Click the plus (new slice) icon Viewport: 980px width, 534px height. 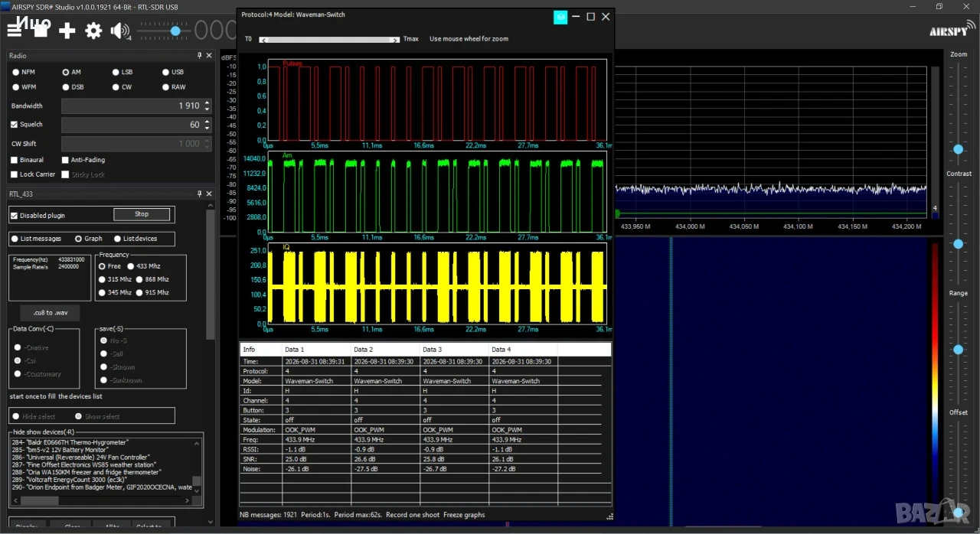pos(67,31)
